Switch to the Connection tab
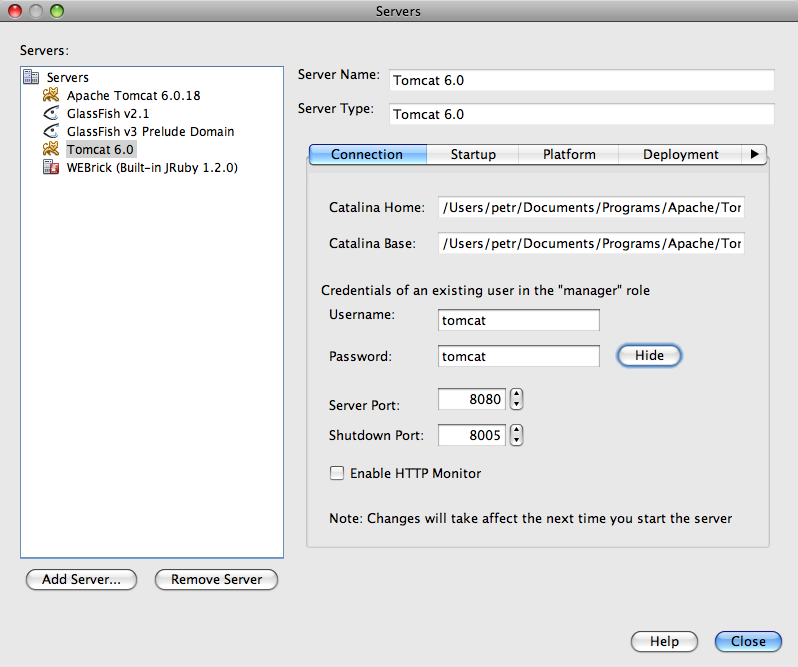This screenshot has height=667, width=798. pos(367,154)
